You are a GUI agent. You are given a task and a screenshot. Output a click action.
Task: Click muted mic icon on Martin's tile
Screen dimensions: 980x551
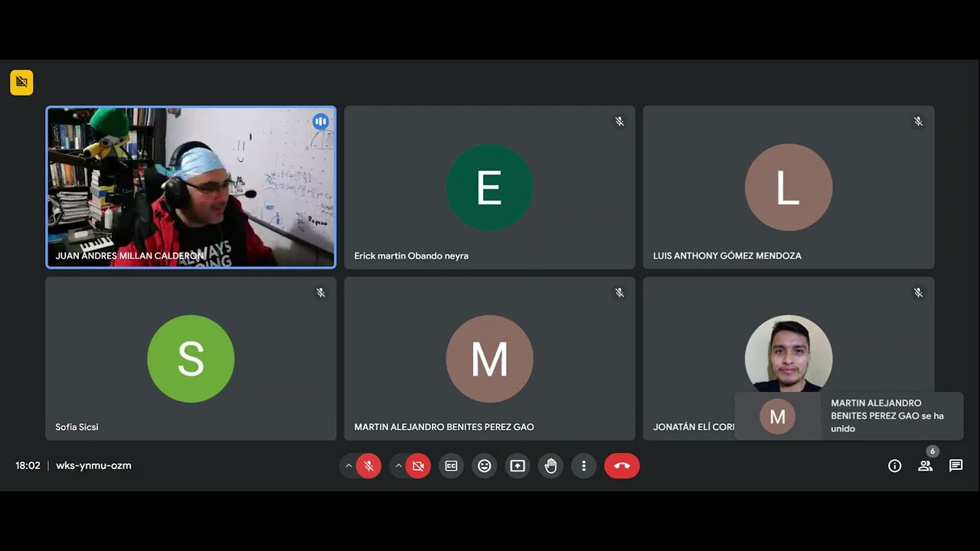(619, 293)
